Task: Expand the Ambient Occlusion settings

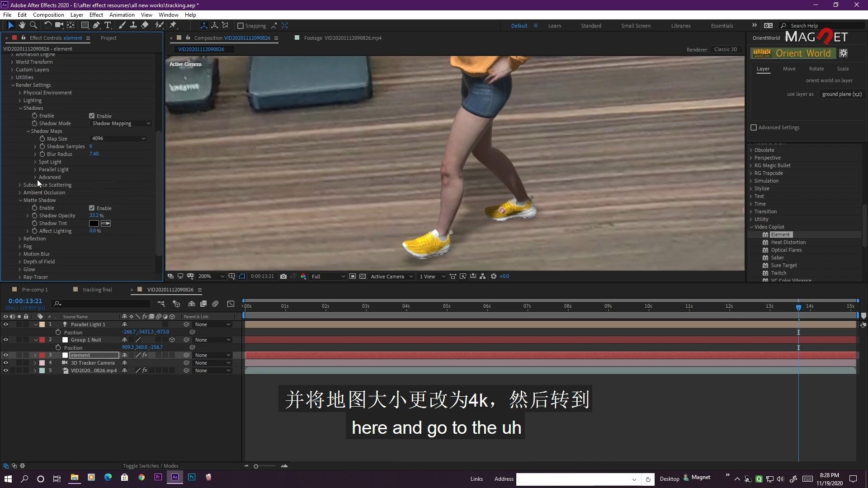Action: coord(20,192)
